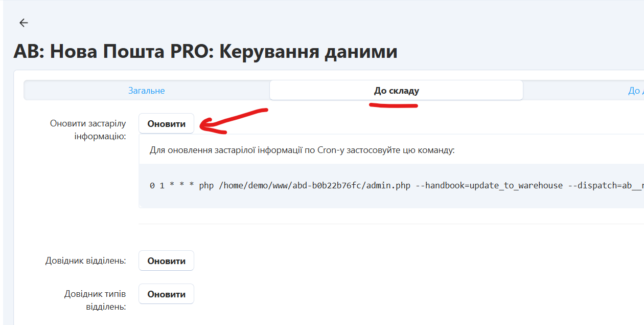The height and width of the screenshot is (325, 644).
Task: Click the back arrow icon
Action: tap(24, 23)
